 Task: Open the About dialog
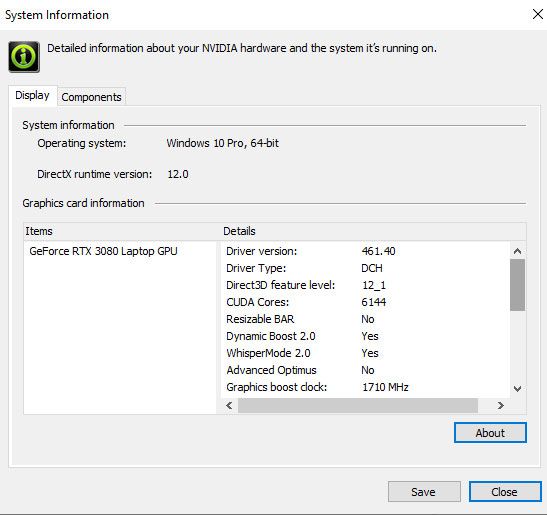[x=490, y=433]
